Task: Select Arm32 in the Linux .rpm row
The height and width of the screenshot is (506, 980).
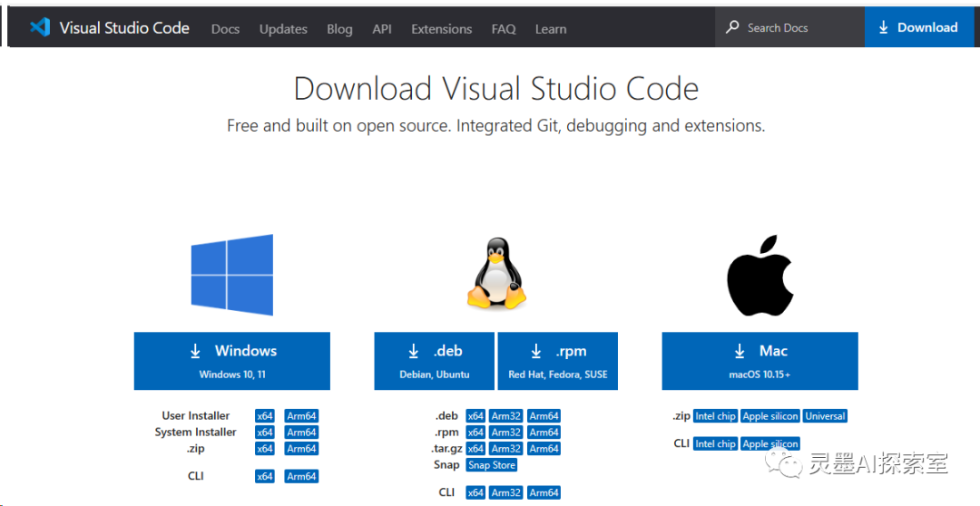Action: tap(506, 433)
